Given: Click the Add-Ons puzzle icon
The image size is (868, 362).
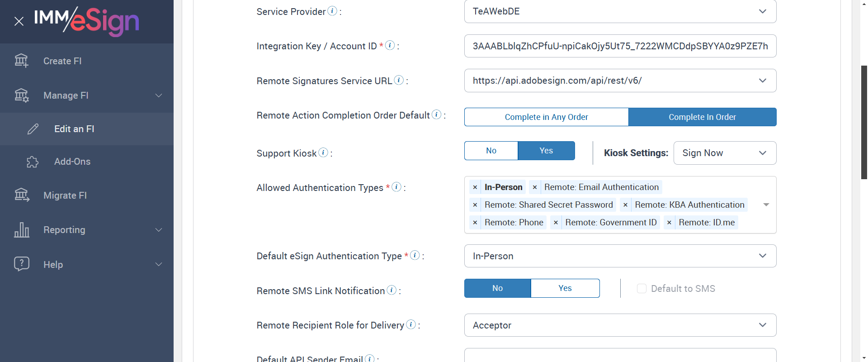Looking at the screenshot, I should point(33,162).
